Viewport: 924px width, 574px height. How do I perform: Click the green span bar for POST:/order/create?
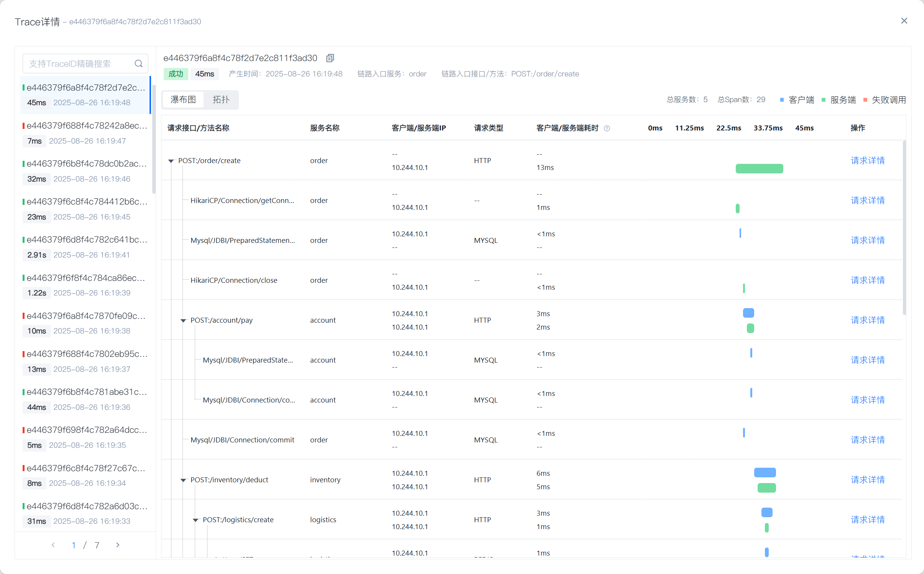click(x=759, y=168)
